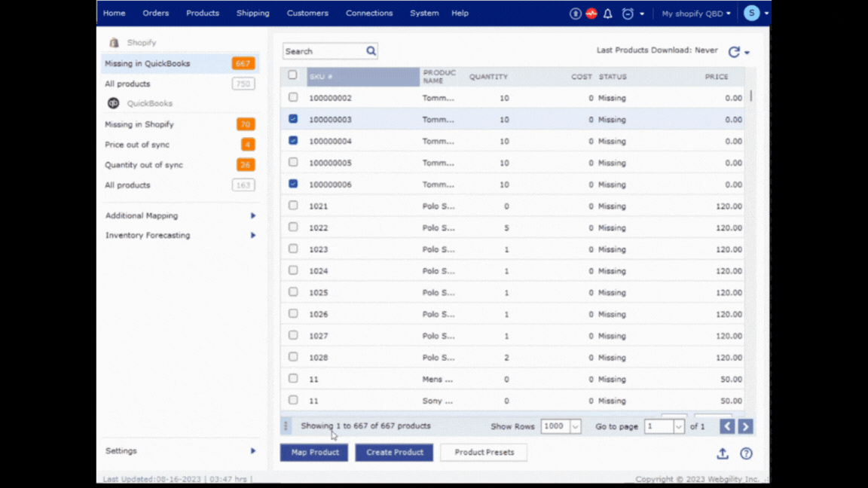The image size is (868, 488).
Task: Refresh products with the reload icon
Action: pos(734,52)
